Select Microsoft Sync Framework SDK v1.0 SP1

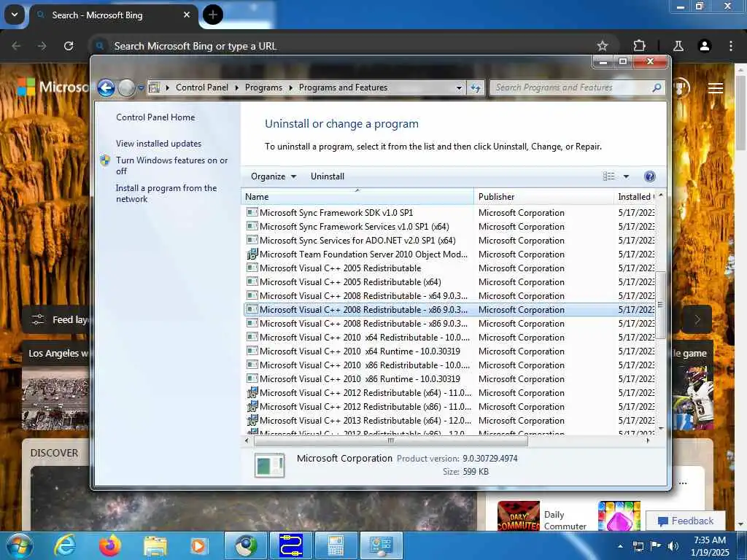click(x=449, y=213)
